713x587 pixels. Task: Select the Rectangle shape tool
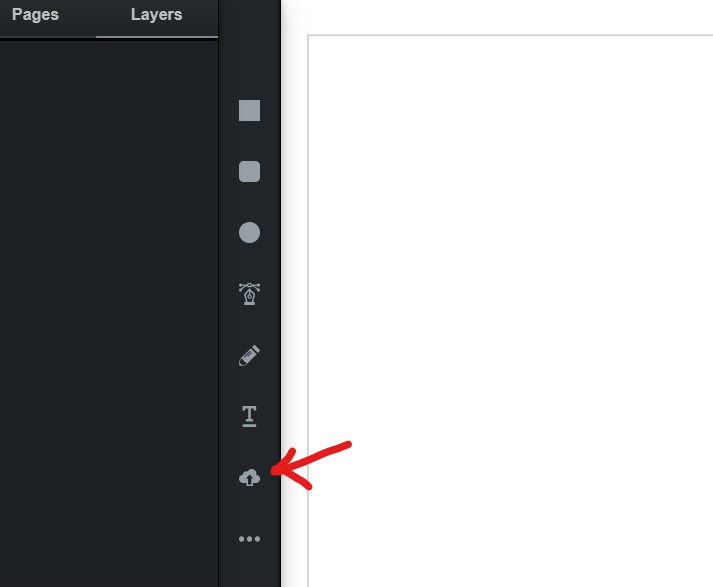[x=249, y=110]
